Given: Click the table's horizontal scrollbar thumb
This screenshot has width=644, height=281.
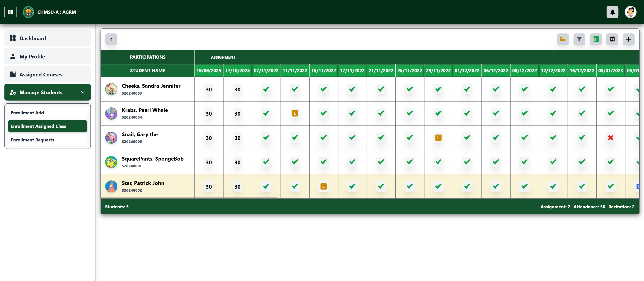Looking at the screenshot, I should pos(189,198).
